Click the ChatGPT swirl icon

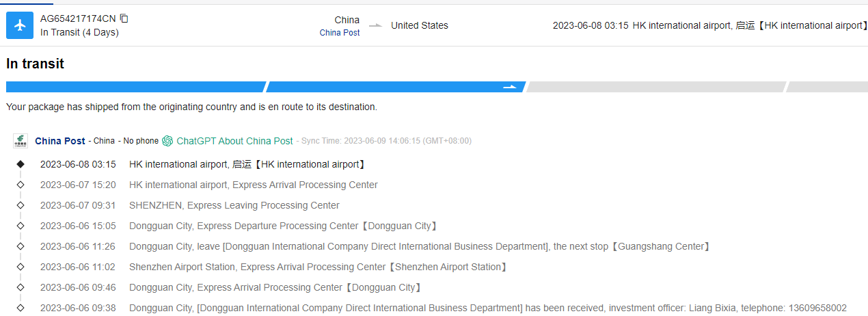click(x=167, y=141)
